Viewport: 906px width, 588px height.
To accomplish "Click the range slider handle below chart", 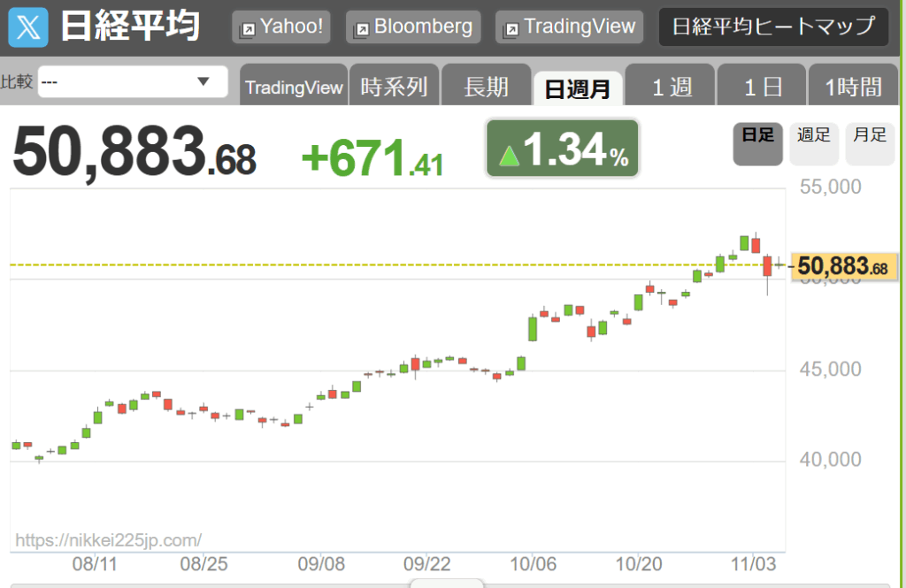I will pyautogui.click(x=447, y=584).
